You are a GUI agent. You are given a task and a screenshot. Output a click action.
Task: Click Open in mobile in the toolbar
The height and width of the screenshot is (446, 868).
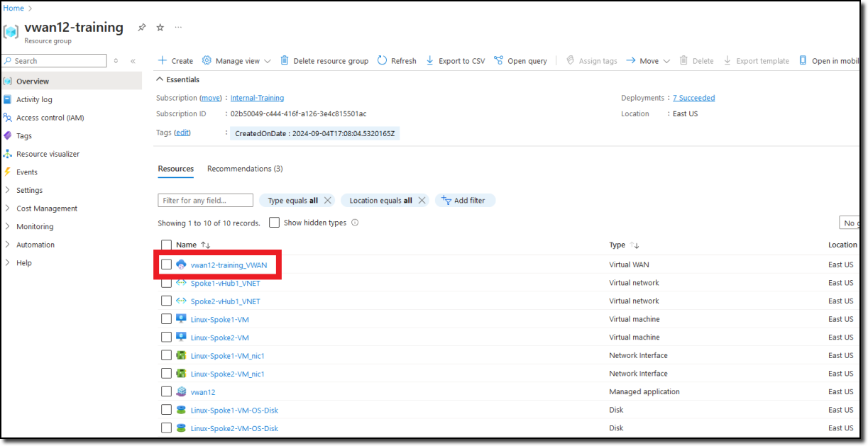tap(829, 61)
